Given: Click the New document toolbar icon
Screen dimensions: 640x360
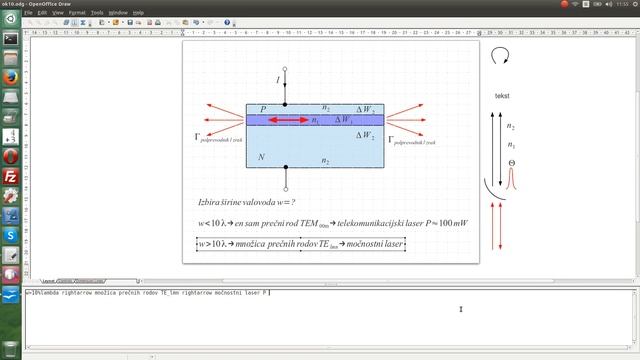Looking at the screenshot, I should [x=102, y=22].
